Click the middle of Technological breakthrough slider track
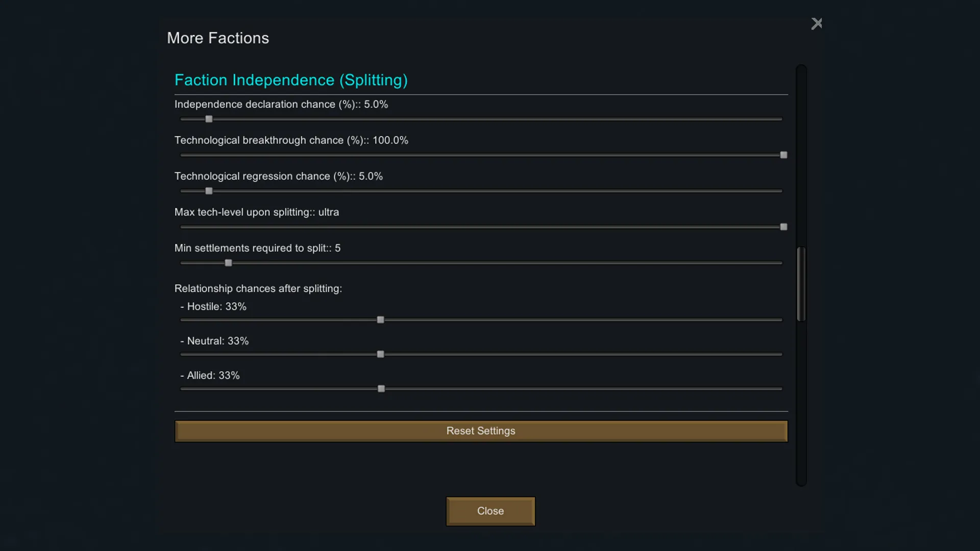 click(481, 155)
